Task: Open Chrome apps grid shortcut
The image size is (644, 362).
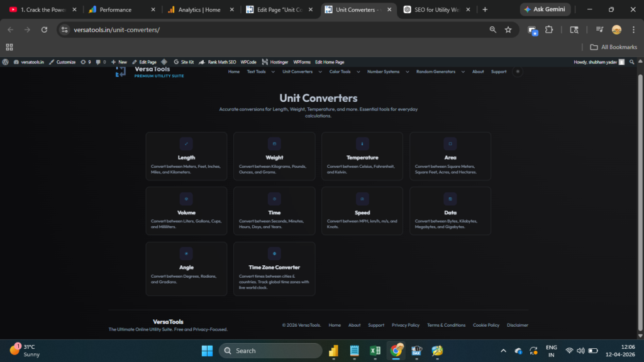Action: point(9,47)
